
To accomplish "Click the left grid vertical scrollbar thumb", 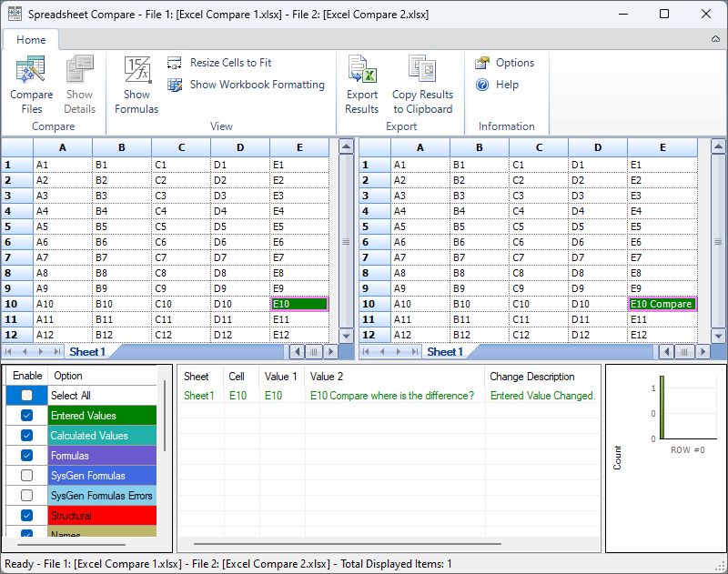I will click(x=346, y=241).
